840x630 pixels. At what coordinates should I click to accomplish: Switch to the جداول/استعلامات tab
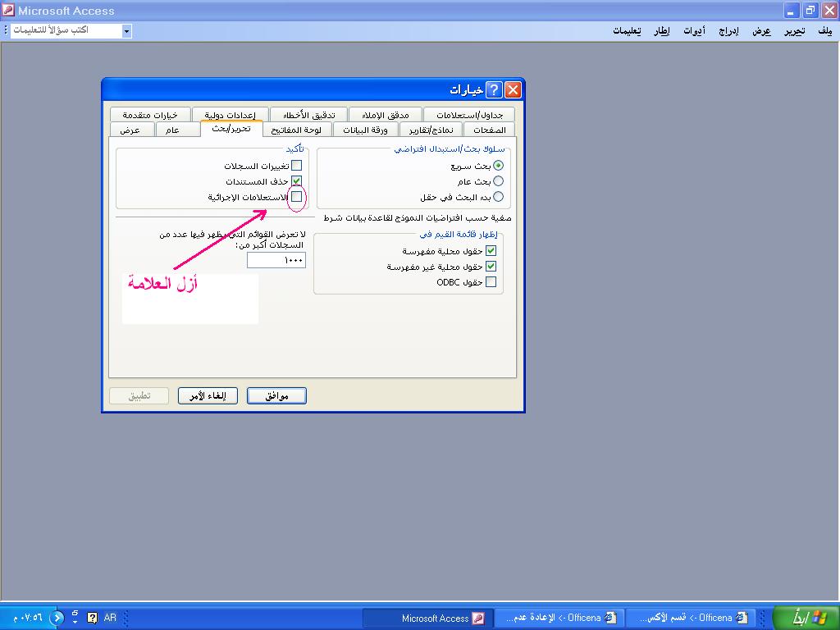click(469, 115)
